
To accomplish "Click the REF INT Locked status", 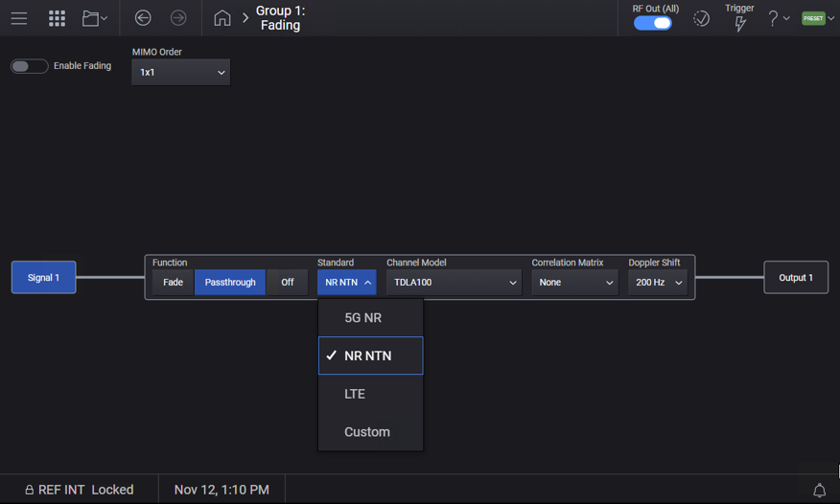I will point(80,490).
